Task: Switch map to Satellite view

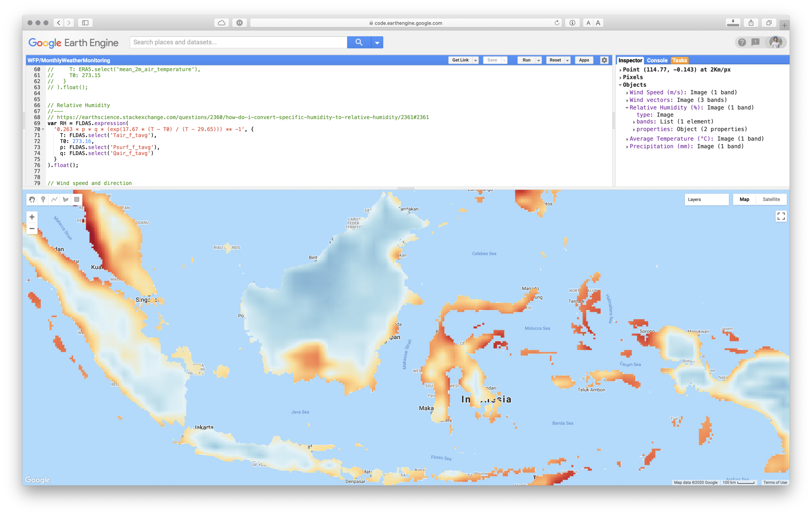Action: tap(771, 199)
